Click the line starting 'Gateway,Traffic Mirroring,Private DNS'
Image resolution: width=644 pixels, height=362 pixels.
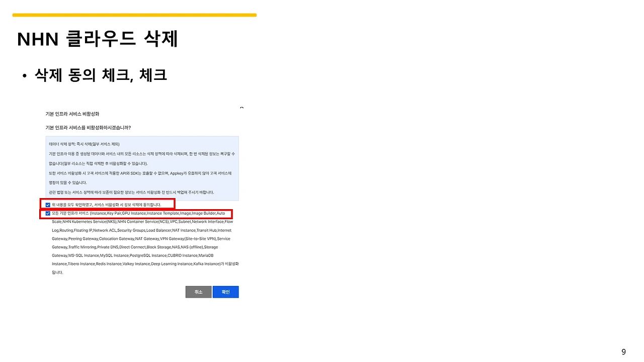click(135, 247)
